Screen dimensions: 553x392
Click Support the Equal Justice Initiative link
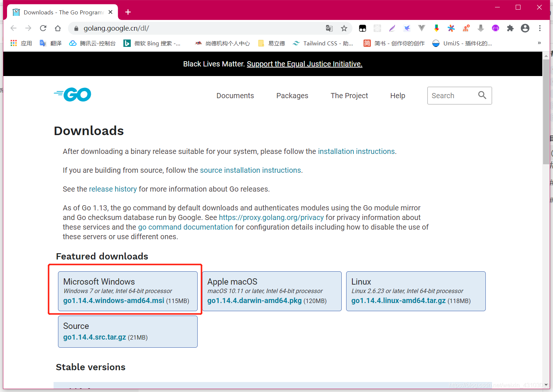click(304, 64)
